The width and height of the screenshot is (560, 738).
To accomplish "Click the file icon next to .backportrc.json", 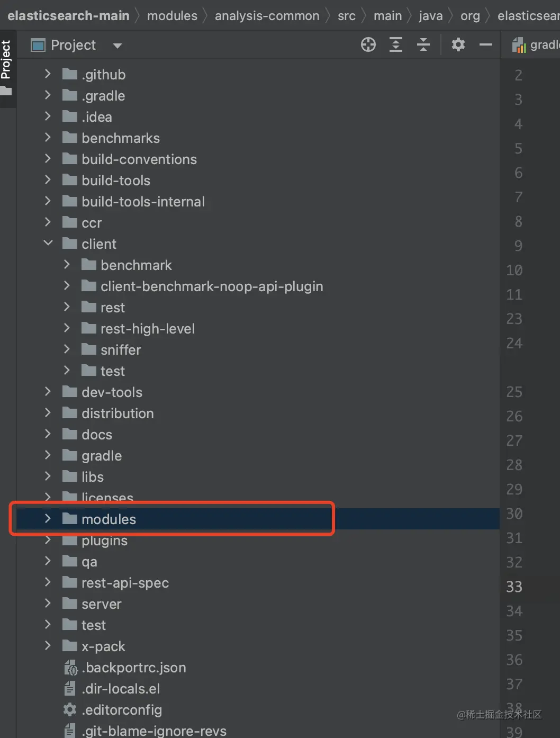I will click(70, 668).
